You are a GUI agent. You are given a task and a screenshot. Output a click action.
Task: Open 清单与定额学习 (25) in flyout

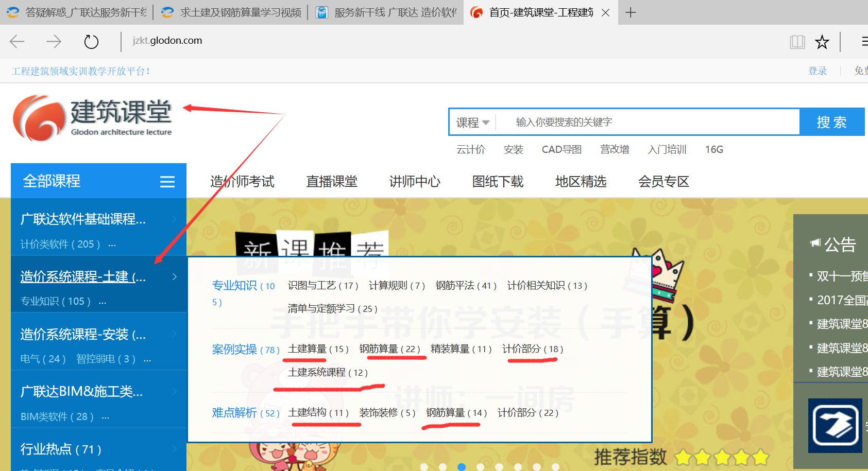(x=332, y=309)
